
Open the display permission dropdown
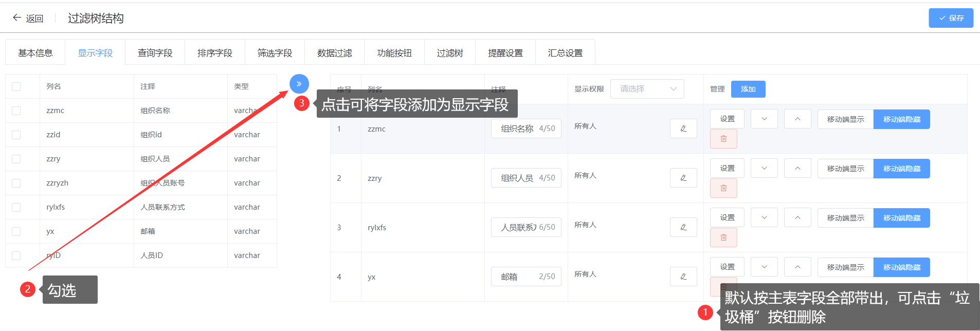647,89
